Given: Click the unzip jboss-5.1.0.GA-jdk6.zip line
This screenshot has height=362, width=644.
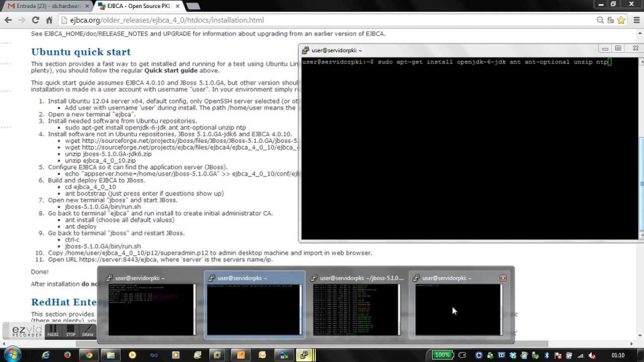Looking at the screenshot, I should pos(108,154).
